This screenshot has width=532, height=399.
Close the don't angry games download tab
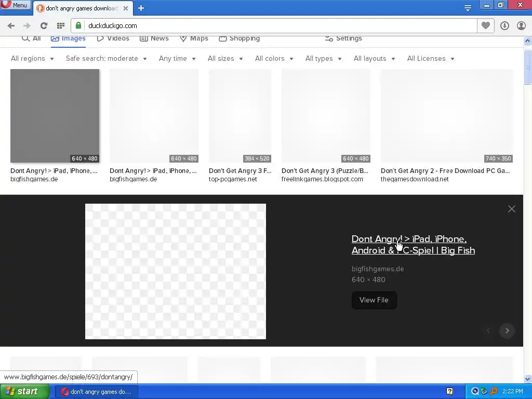pyautogui.click(x=126, y=8)
